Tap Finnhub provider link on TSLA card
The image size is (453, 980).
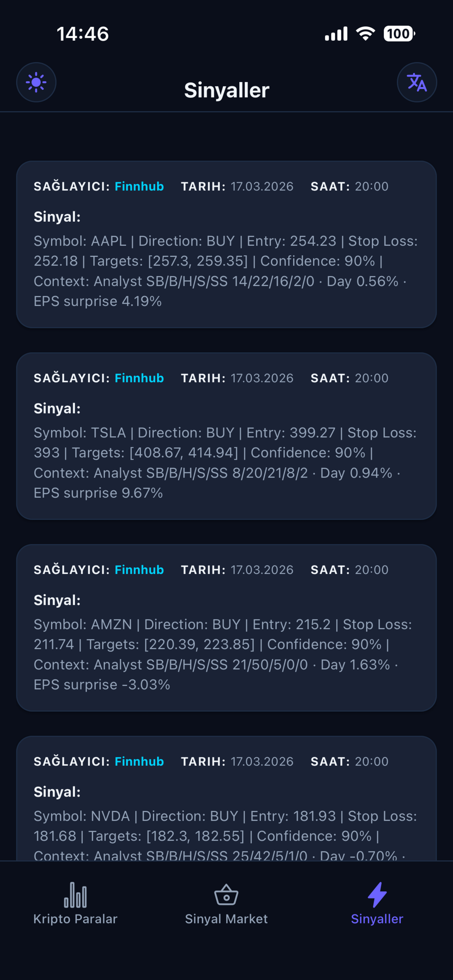pos(139,378)
